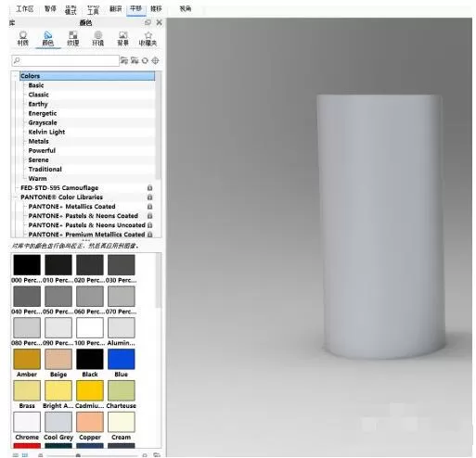Select the Kelvin Light folder

(x=46, y=132)
